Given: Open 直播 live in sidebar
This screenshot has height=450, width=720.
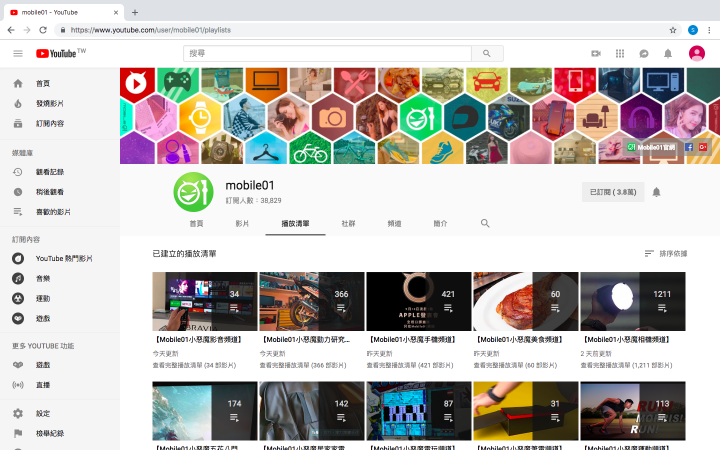Looking at the screenshot, I should (x=60, y=385).
